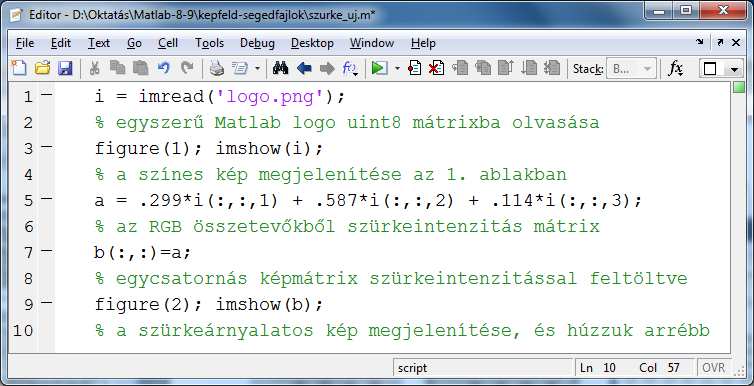Screen dimensions: 754x386
Task: Click the green code analyzer status square
Action: coord(739,87)
